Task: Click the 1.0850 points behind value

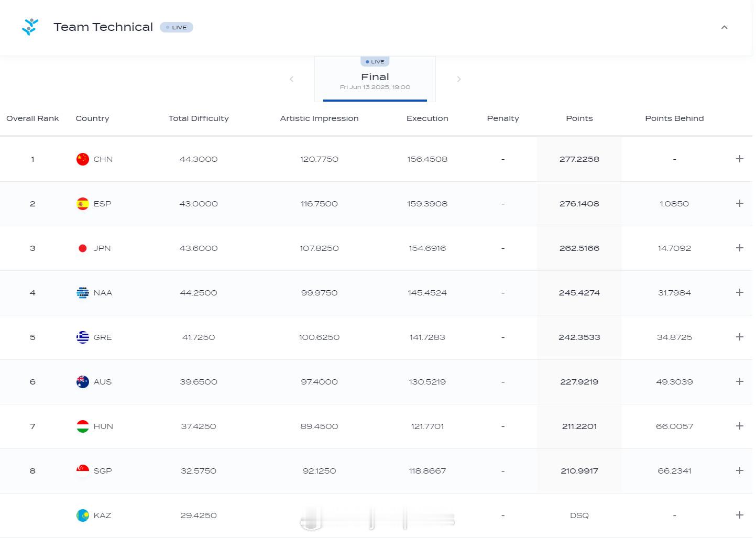Action: pyautogui.click(x=674, y=204)
